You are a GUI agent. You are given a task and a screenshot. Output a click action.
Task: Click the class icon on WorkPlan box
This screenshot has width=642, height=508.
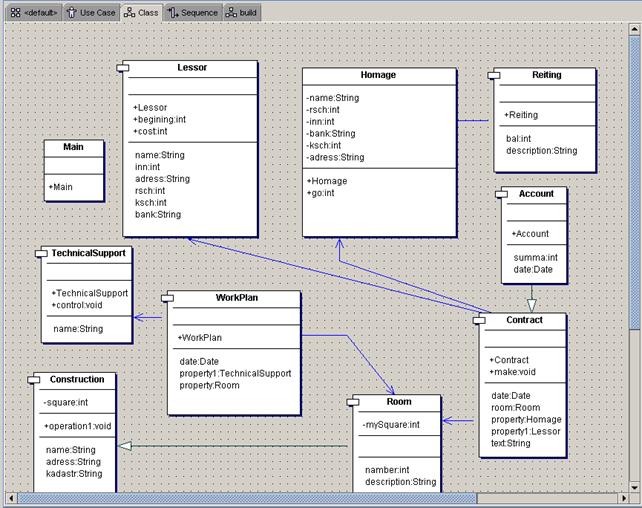pos(171,298)
